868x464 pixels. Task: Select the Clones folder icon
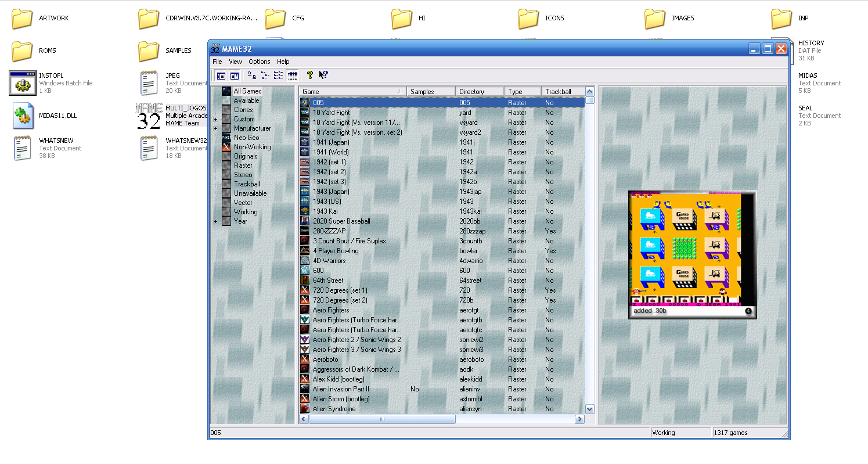(226, 110)
